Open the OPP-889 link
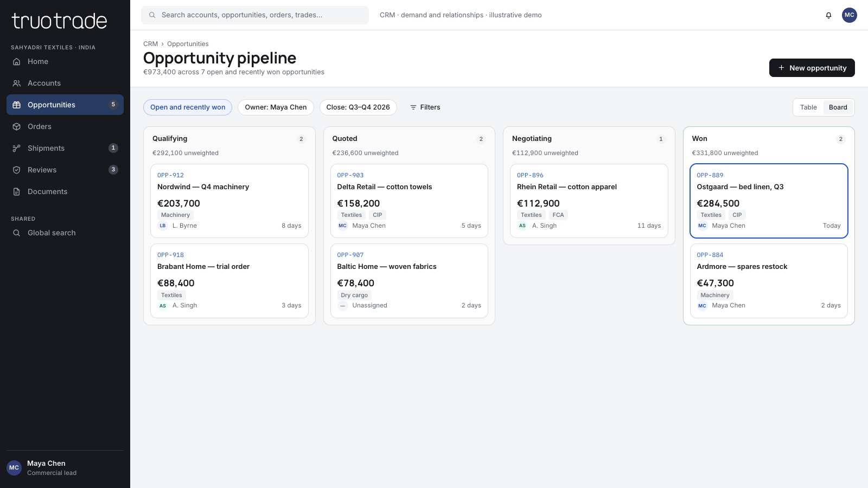The image size is (868, 488). click(x=710, y=175)
